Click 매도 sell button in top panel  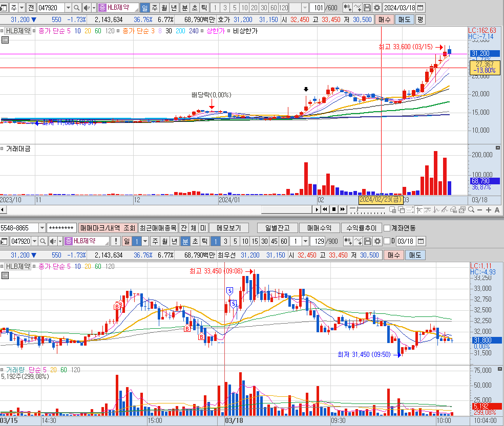(404, 19)
